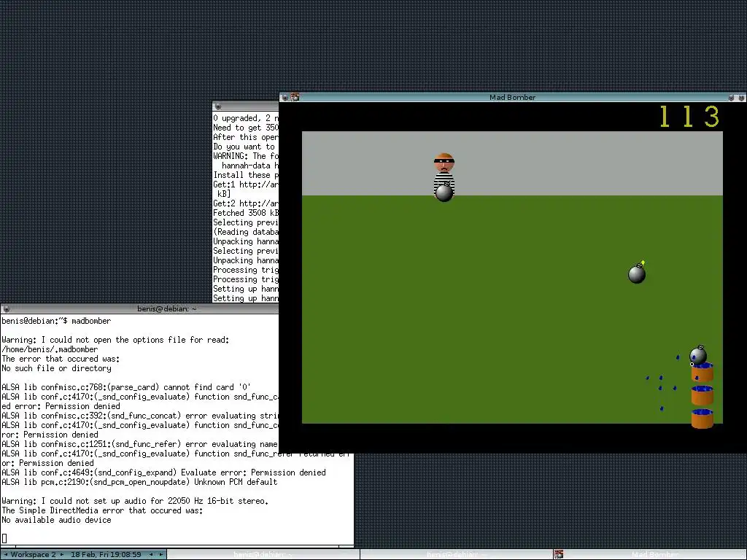747x560 pixels.
Task: Click left corner button of background apt terminal titlebar
Action: click(x=218, y=106)
